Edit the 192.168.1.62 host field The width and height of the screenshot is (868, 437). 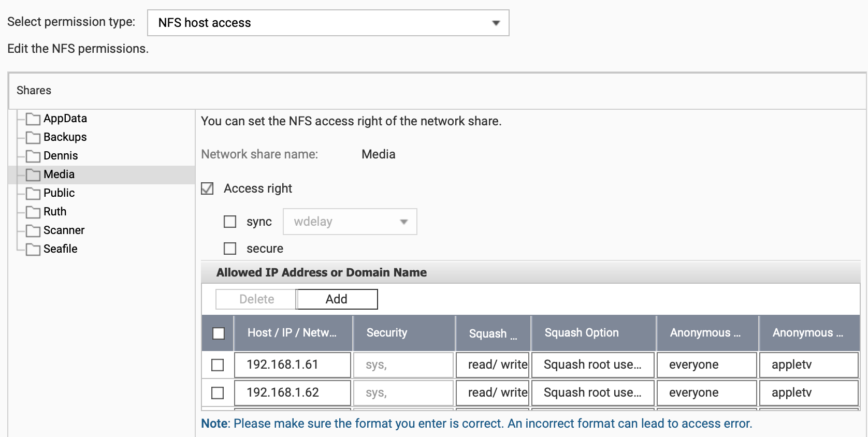293,393
